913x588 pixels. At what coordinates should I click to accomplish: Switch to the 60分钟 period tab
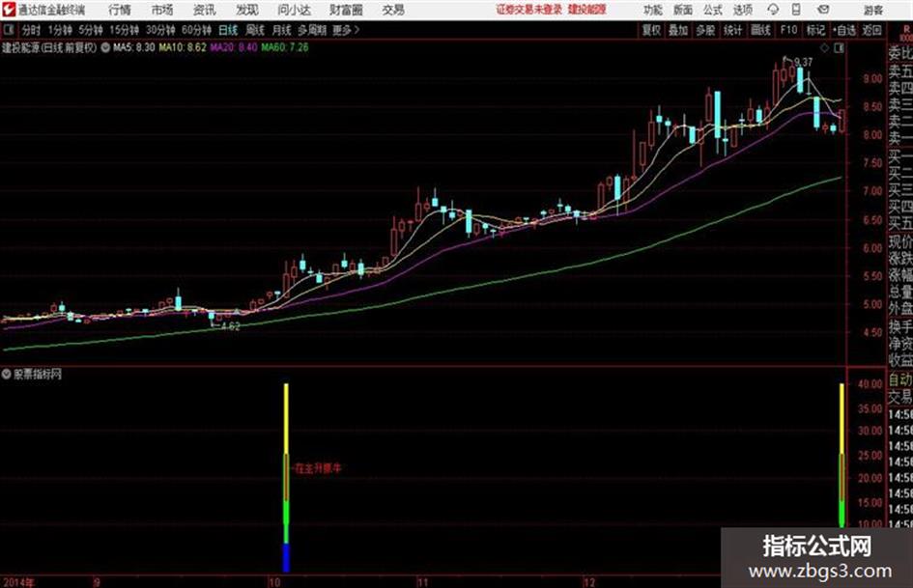pyautogui.click(x=196, y=30)
